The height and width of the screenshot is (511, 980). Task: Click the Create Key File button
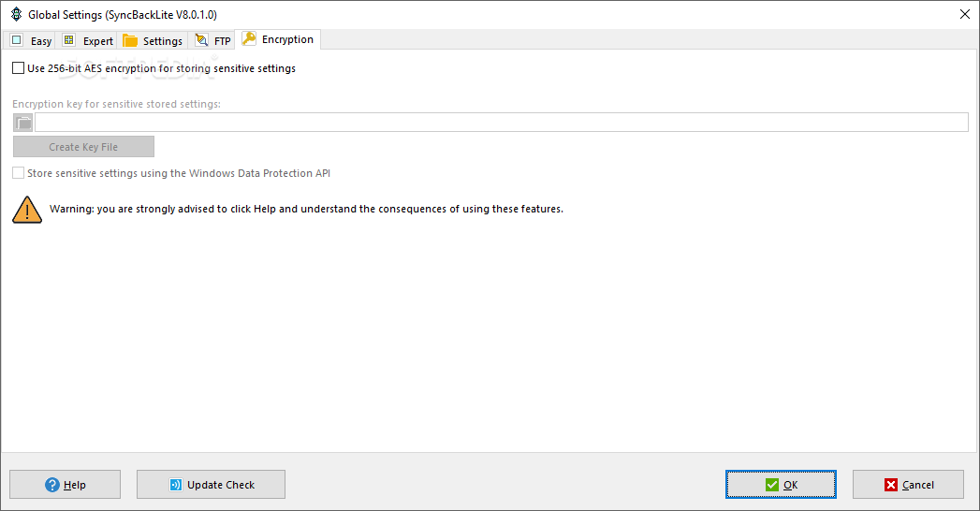click(x=83, y=147)
